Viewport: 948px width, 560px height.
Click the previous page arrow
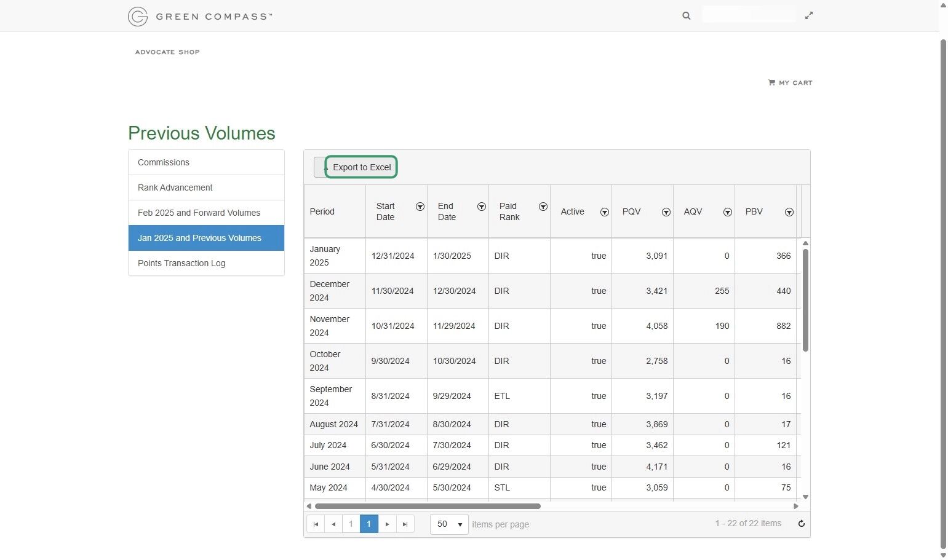[x=333, y=524]
